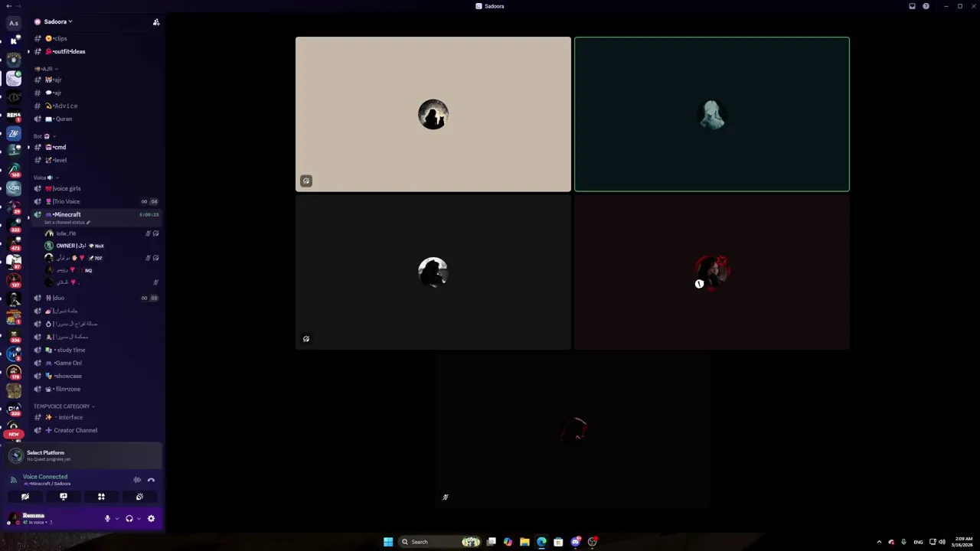The height and width of the screenshot is (551, 980).
Task: Mute the microphone in user panel
Action: click(x=107, y=518)
